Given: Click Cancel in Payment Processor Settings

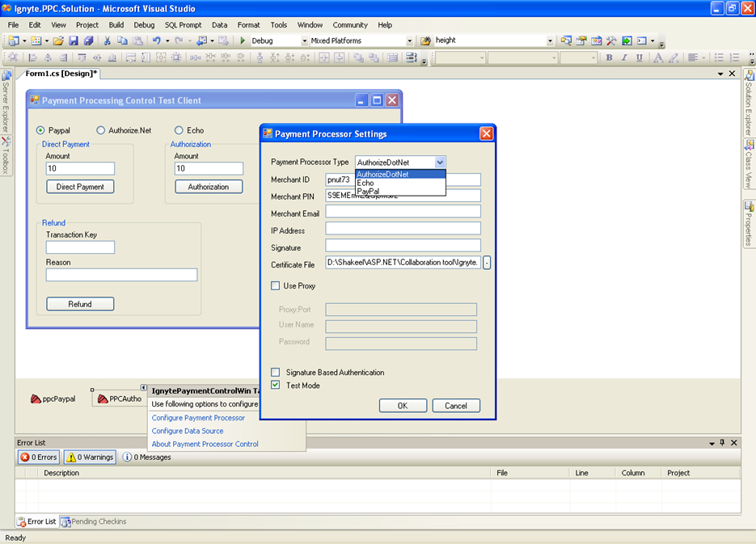Looking at the screenshot, I should [456, 406].
